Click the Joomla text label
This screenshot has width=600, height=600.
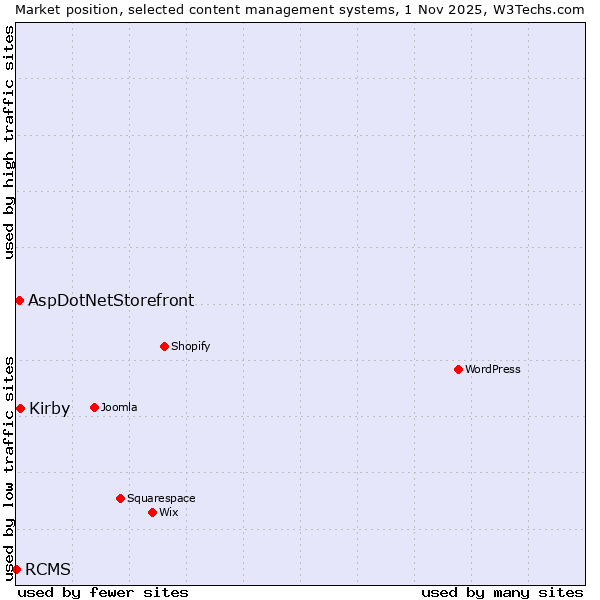tap(119, 407)
